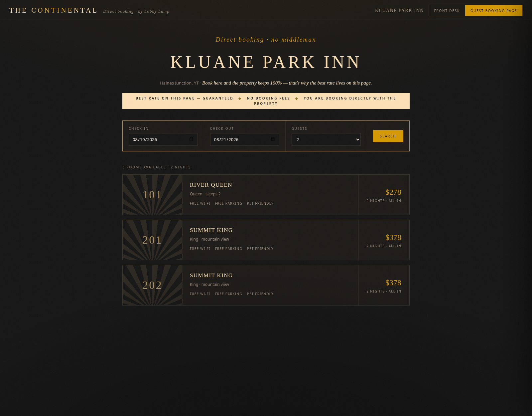Click the check-in date field 08/19/2026

click(163, 139)
